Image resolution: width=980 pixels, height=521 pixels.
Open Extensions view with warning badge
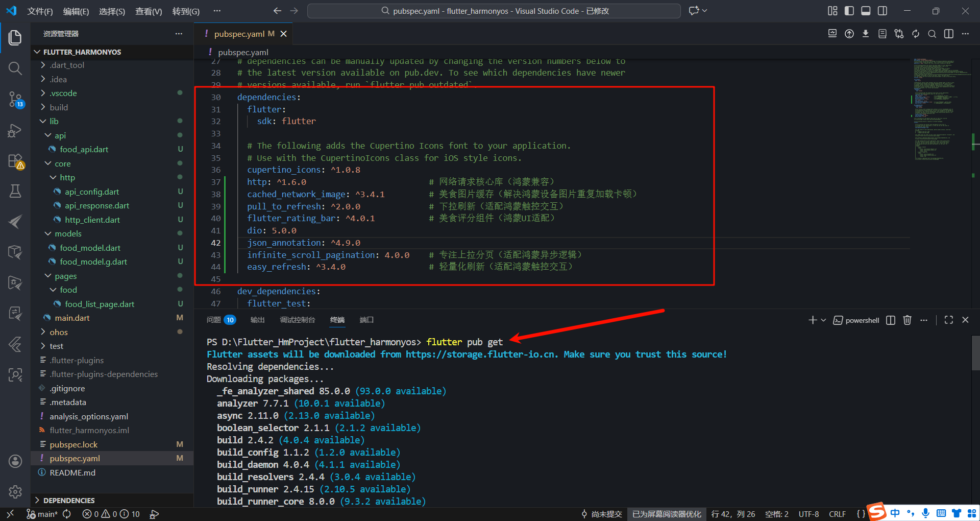click(15, 161)
